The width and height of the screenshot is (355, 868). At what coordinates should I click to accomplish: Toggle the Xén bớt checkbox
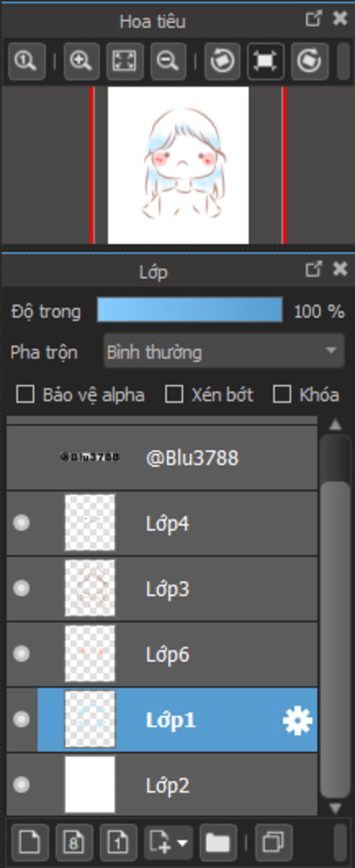pos(174,395)
